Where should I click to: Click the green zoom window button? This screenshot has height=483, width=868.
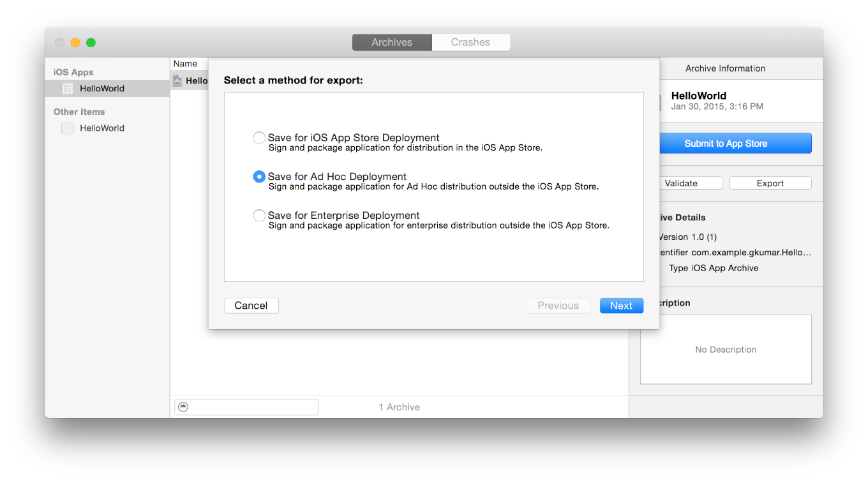pos(91,43)
